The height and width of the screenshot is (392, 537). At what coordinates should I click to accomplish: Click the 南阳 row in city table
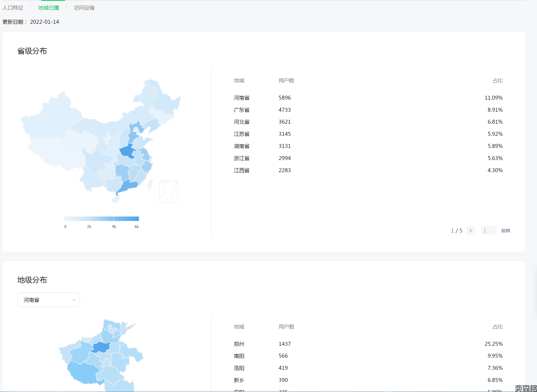point(239,356)
